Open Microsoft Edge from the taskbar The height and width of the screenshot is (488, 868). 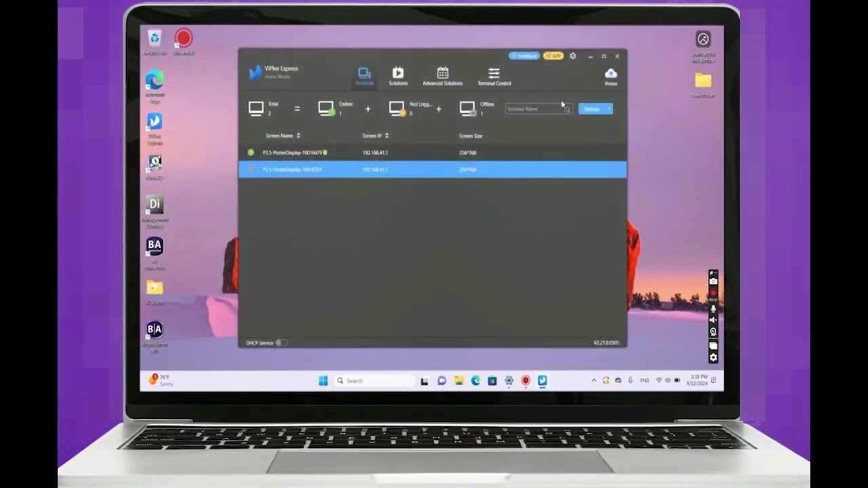click(x=475, y=381)
